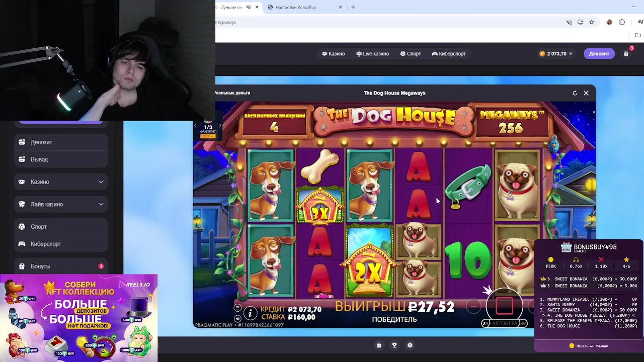Click the Reels.io NFT collection banner
This screenshot has width=644, height=362.
pyautogui.click(x=79, y=318)
